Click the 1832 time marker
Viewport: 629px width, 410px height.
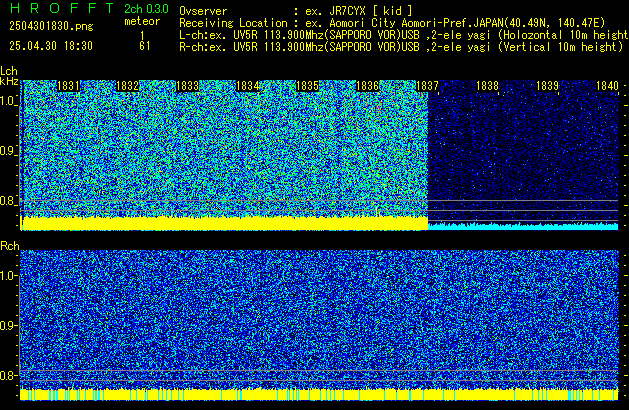click(128, 86)
